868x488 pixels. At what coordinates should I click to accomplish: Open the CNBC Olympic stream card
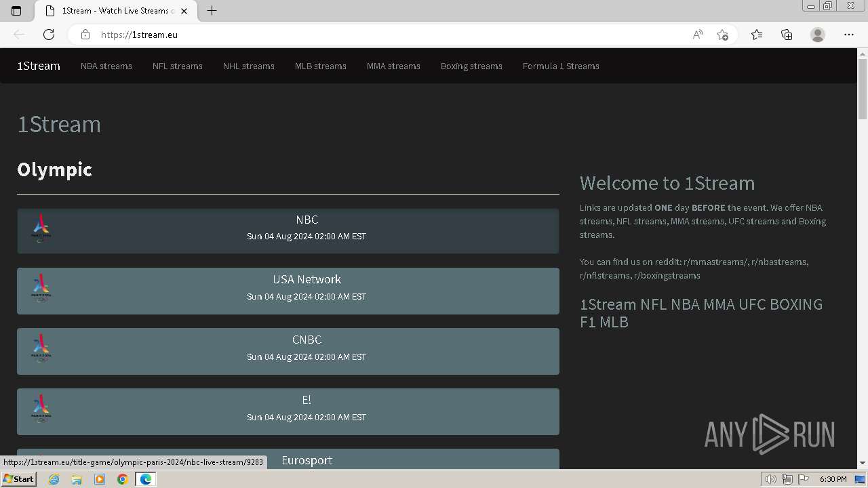288,351
